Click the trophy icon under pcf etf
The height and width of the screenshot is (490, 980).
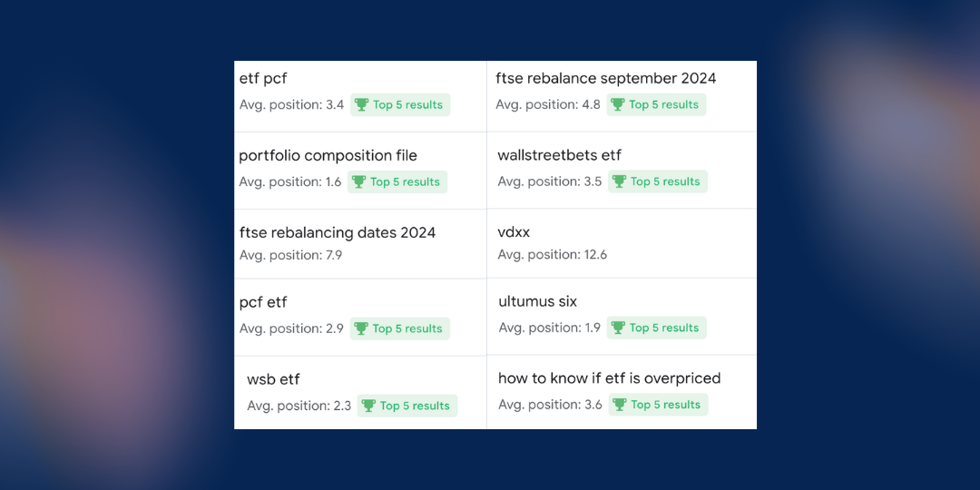(x=361, y=329)
